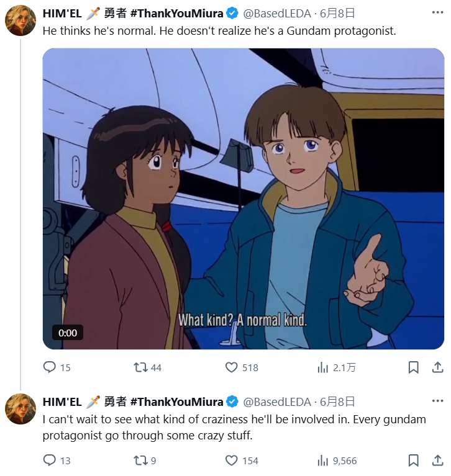View analytics for the 2.1万 views tweet
451x476 pixels.
(x=323, y=367)
